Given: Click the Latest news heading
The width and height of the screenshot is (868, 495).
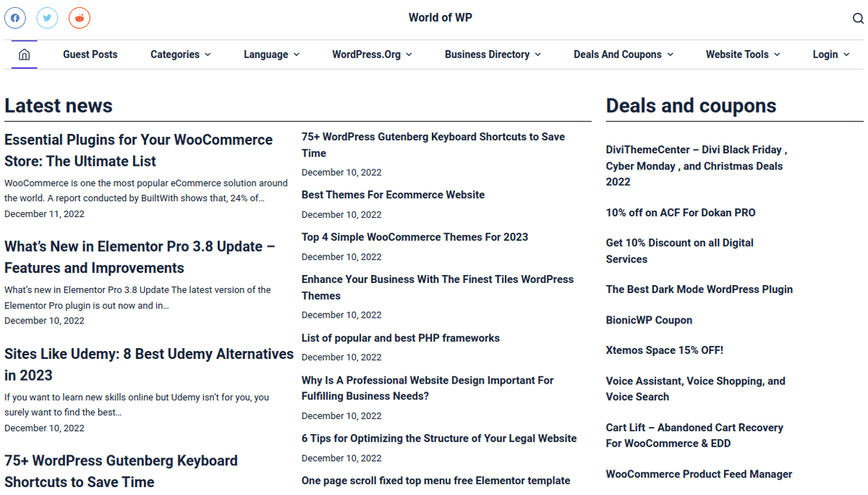Looking at the screenshot, I should point(59,106).
